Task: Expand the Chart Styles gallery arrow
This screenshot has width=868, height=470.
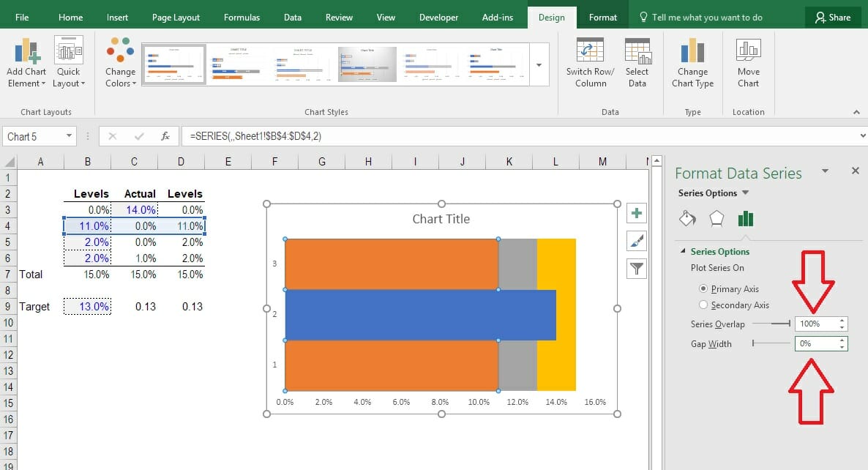Action: pos(539,64)
